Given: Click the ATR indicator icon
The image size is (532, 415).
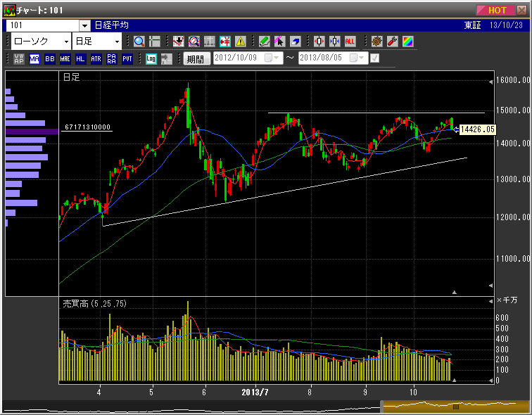Looking at the screenshot, I should coord(96,59).
